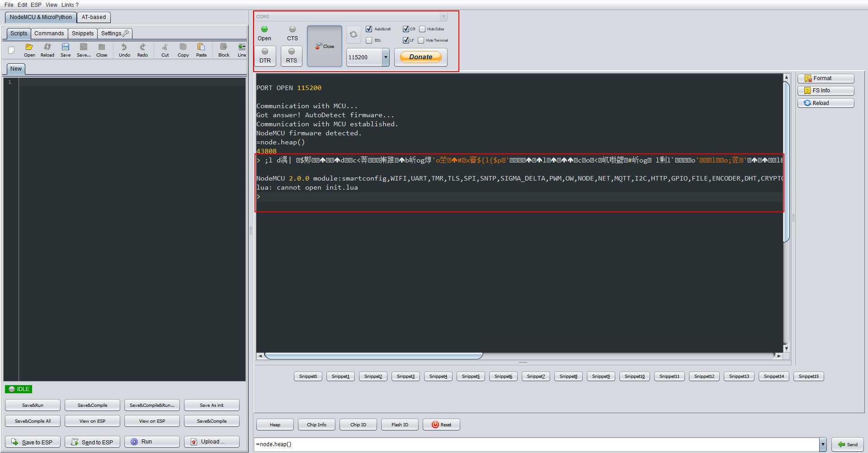Click the Send Line toolbar icon
868x453 pixels.
pos(242,50)
